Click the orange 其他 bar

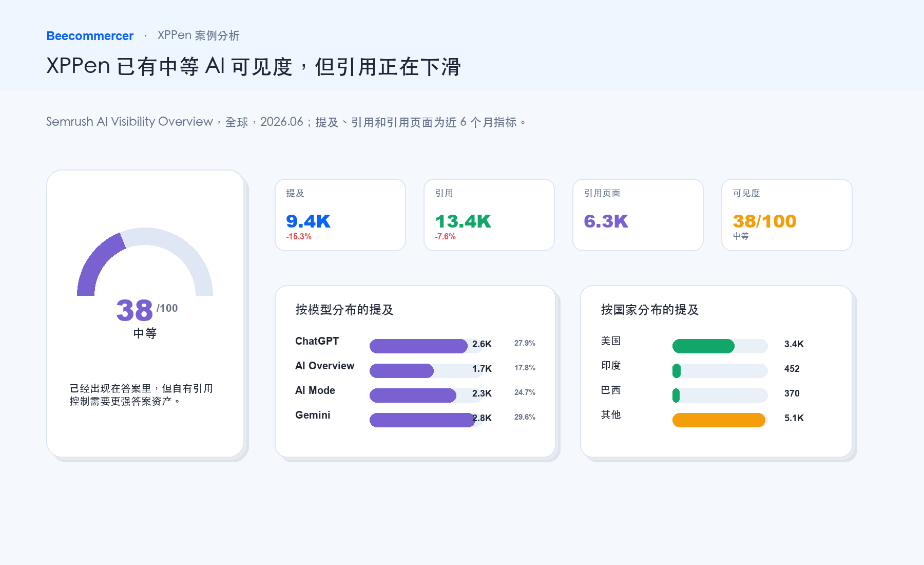(x=719, y=420)
